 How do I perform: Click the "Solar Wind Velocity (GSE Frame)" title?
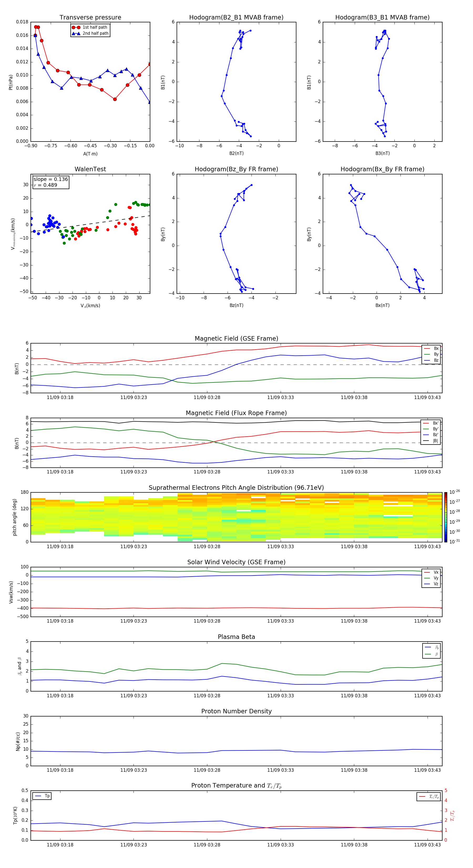click(236, 562)
